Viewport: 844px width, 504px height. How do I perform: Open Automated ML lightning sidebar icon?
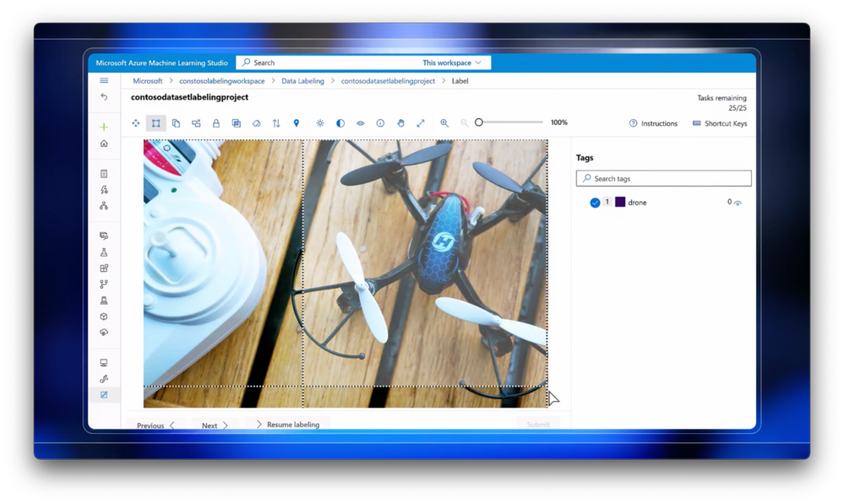[104, 190]
